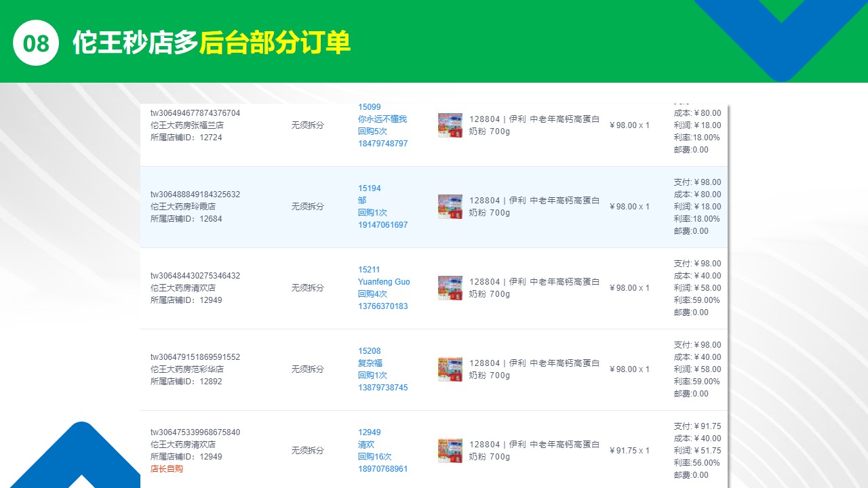
Task: Select 支付:￥91.75 value
Action: click(x=698, y=426)
